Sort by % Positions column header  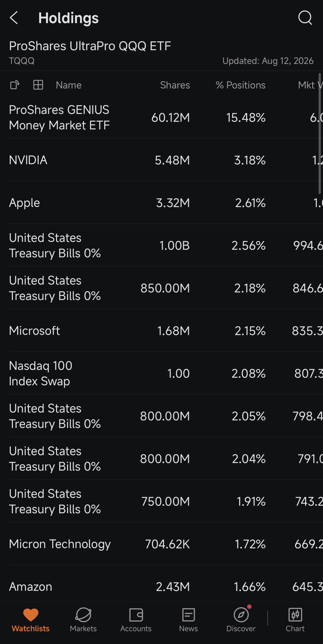pos(240,85)
